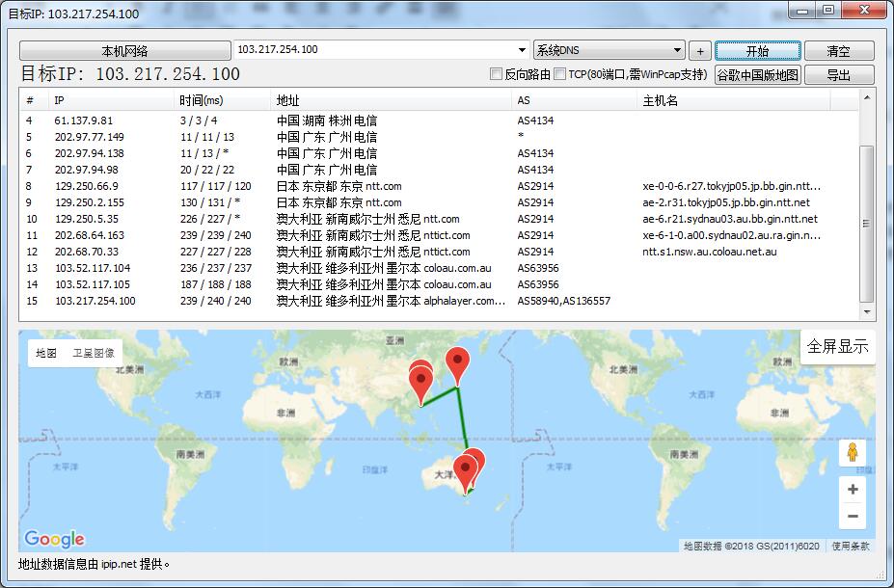This screenshot has width=894, height=588.
Task: Enable the 反向路由 checkbox
Action: tap(497, 74)
